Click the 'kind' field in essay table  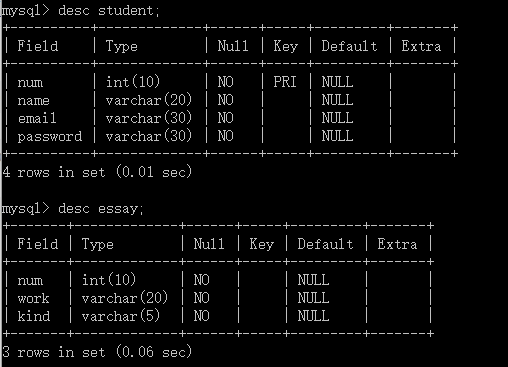(34, 316)
